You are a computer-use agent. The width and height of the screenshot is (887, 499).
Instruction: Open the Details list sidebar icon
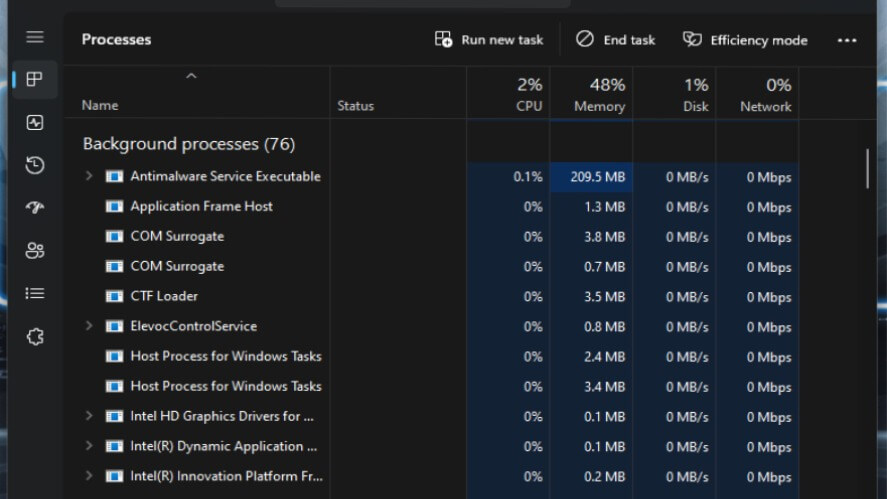[35, 293]
